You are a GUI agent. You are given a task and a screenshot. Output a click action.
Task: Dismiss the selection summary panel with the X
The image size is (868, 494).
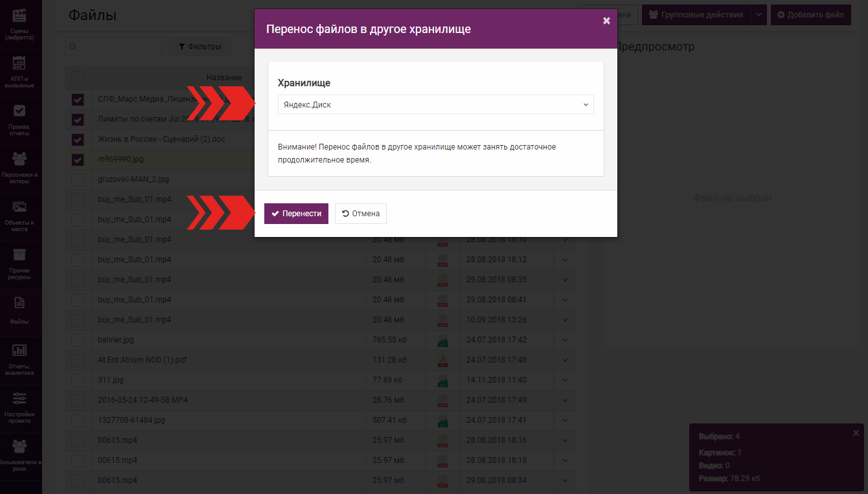[x=856, y=432]
